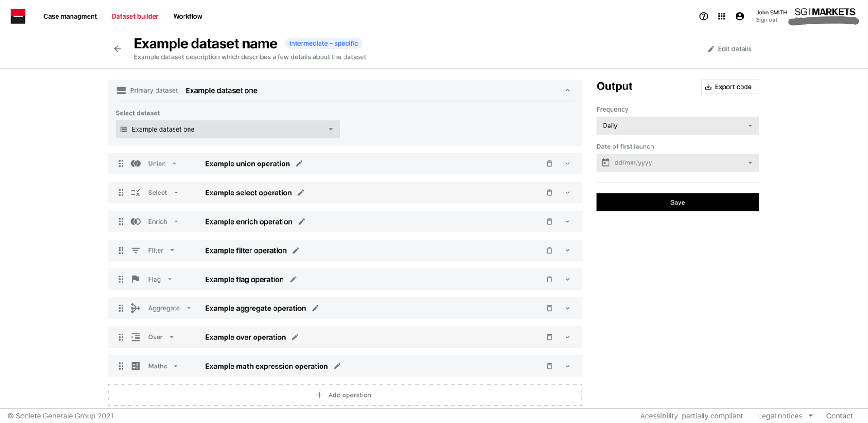Click the user account avatar icon
This screenshot has height=423, width=868.
coord(740,16)
